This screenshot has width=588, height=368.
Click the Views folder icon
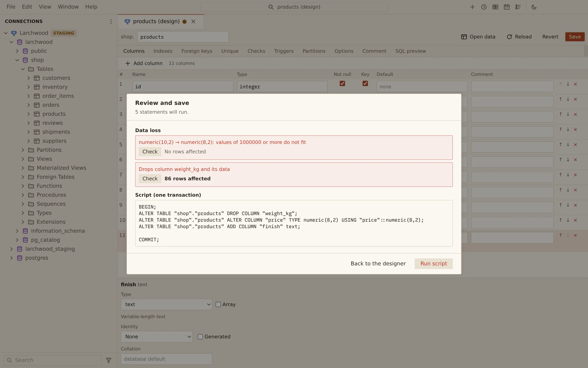[31, 159]
